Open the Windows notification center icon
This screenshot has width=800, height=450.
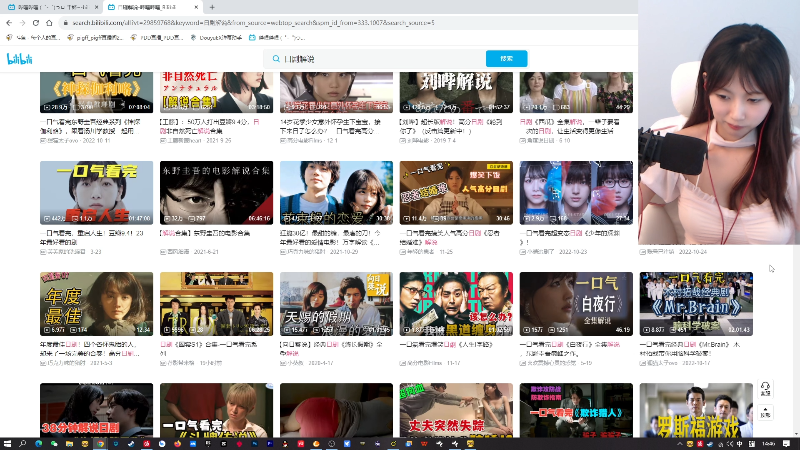coord(787,444)
